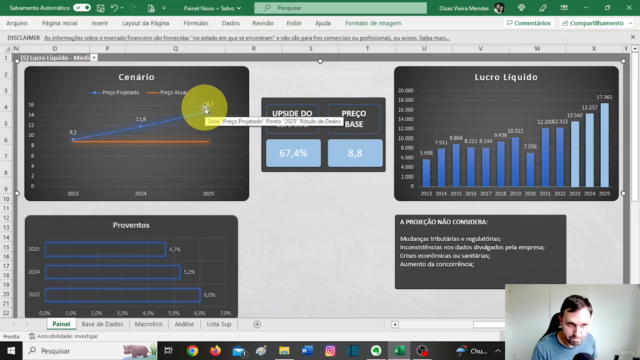Open Customize Quick Access Toolbar dropdown

(x=164, y=8)
